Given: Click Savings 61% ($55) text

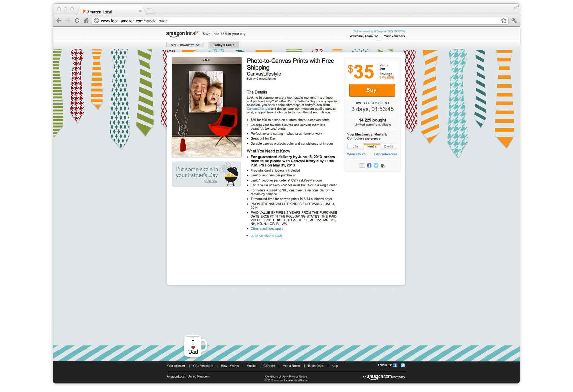Looking at the screenshot, I should (387, 76).
